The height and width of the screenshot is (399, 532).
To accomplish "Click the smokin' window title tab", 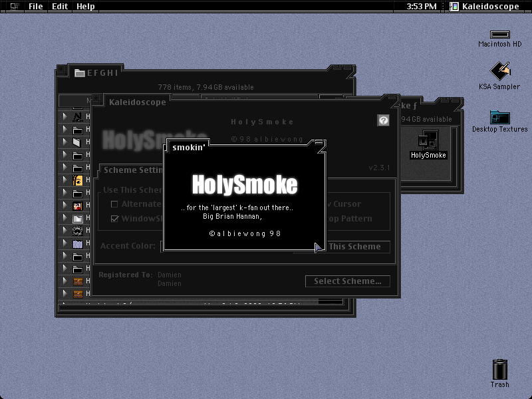I will tap(189, 147).
